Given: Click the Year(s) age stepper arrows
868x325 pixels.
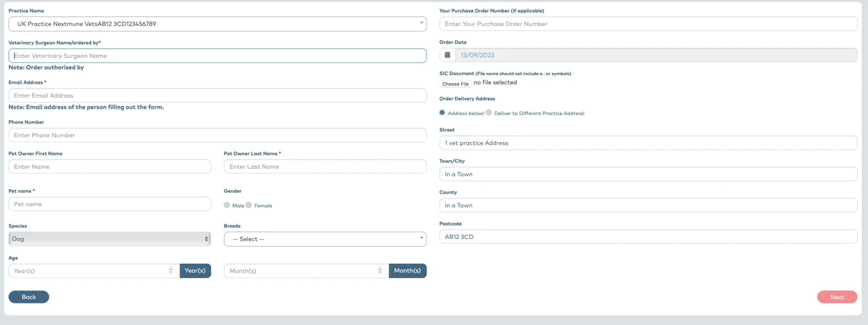Looking at the screenshot, I should coord(170,271).
